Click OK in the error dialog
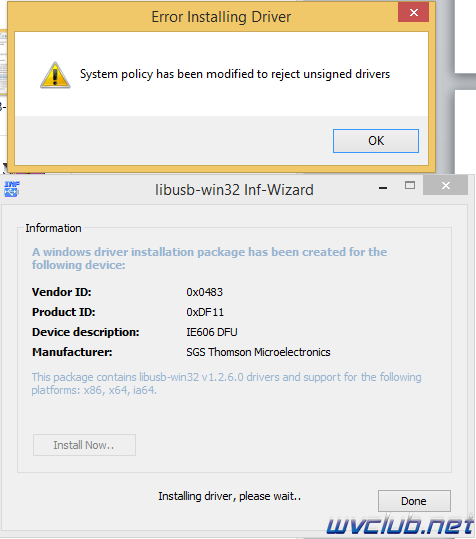The width and height of the screenshot is (476, 539). click(x=376, y=141)
